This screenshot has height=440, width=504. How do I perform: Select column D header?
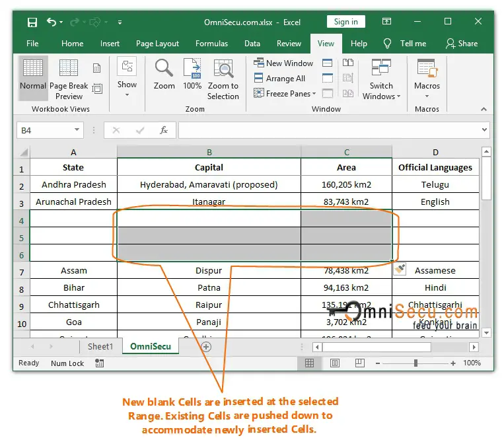pos(435,152)
